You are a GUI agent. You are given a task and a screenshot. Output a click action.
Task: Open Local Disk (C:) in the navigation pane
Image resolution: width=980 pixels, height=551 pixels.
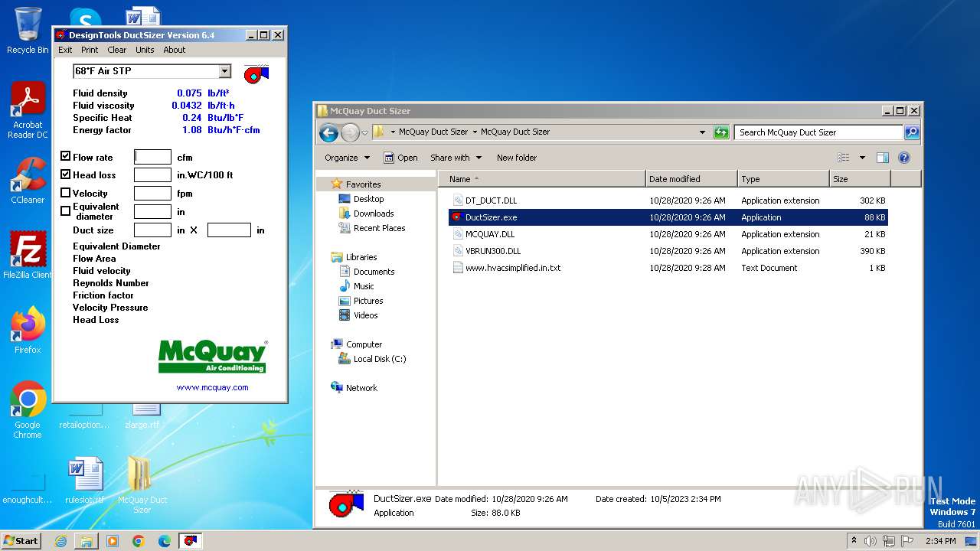tap(379, 359)
